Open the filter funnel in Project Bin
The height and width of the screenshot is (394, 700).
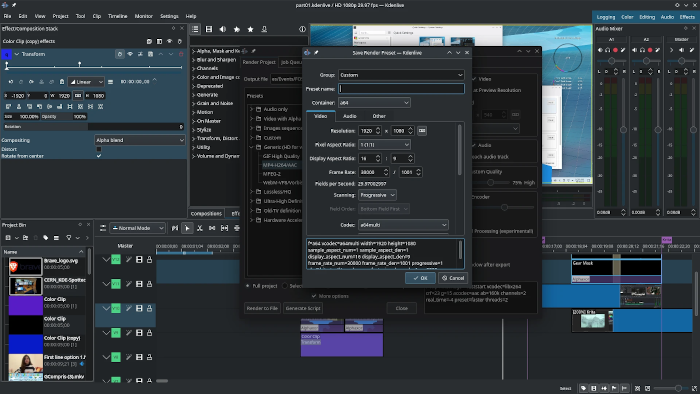[69, 238]
